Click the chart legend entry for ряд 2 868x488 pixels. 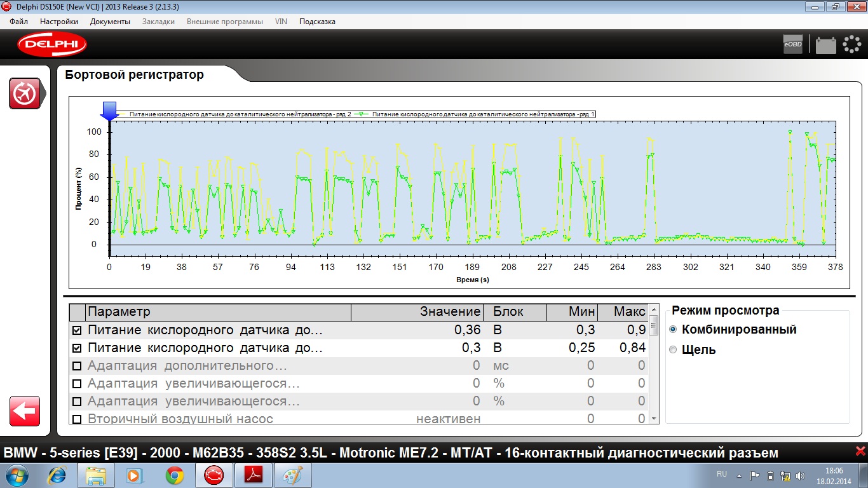(x=233, y=114)
